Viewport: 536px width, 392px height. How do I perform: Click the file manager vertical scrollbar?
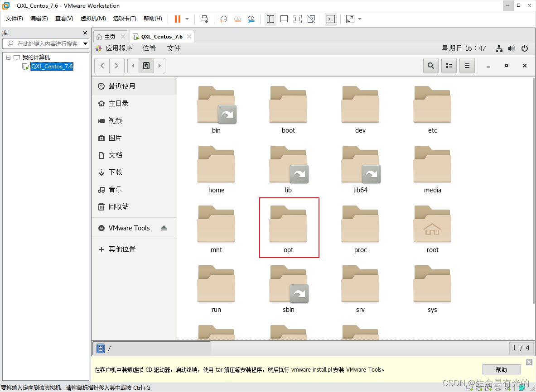534,190
